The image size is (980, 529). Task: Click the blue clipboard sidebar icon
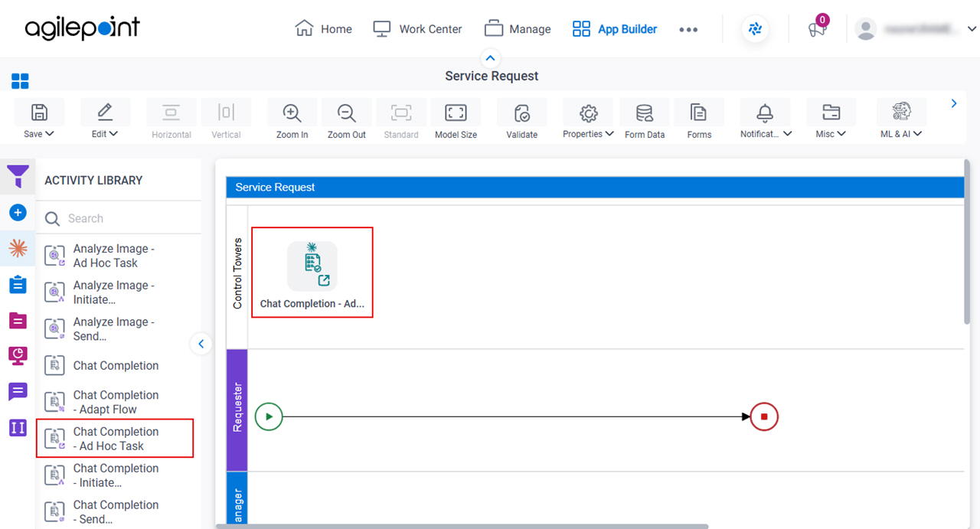(18, 285)
